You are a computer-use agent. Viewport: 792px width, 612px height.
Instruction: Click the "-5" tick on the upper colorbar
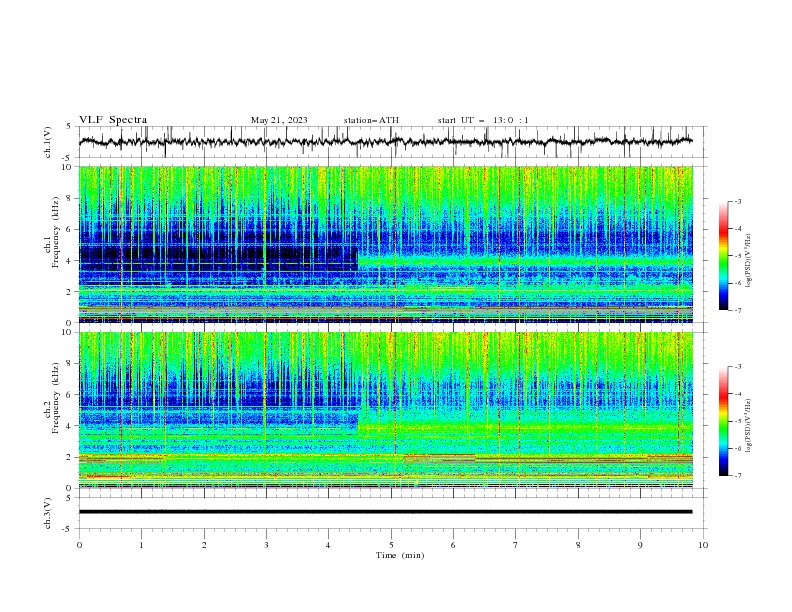(737, 256)
